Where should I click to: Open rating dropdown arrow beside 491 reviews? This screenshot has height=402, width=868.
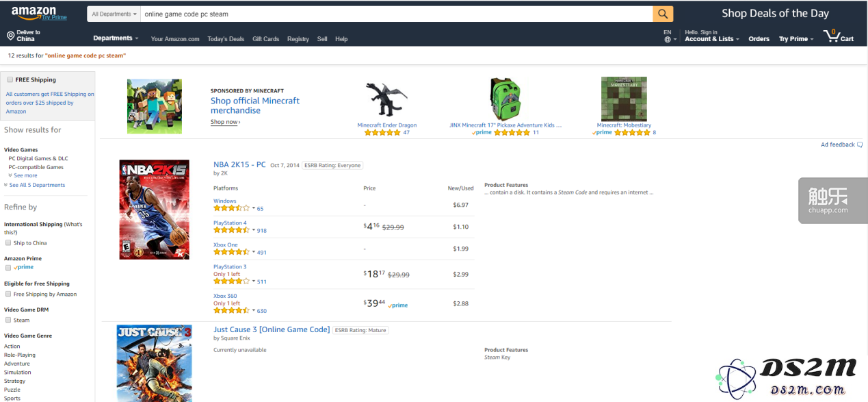click(254, 253)
